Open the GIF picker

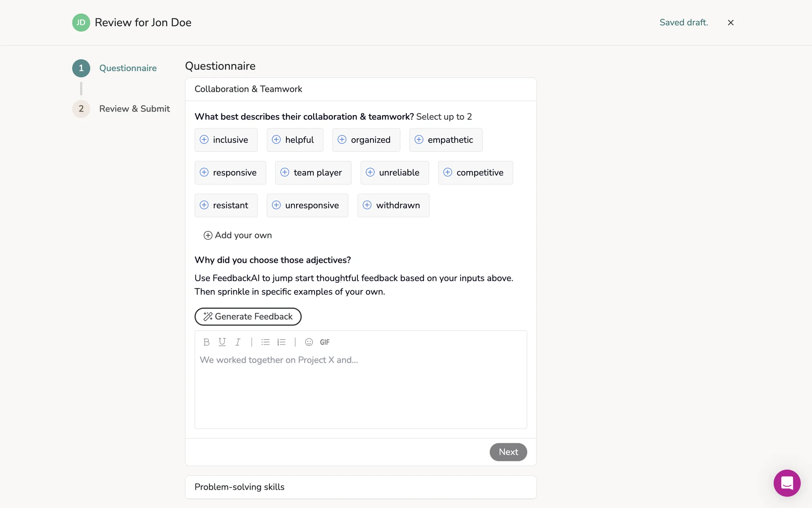tap(324, 342)
